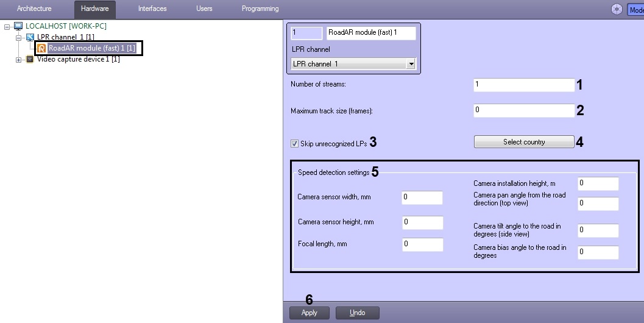Viewport: 644px width, 323px height.
Task: Click the object ID field containing 1
Action: 306,33
